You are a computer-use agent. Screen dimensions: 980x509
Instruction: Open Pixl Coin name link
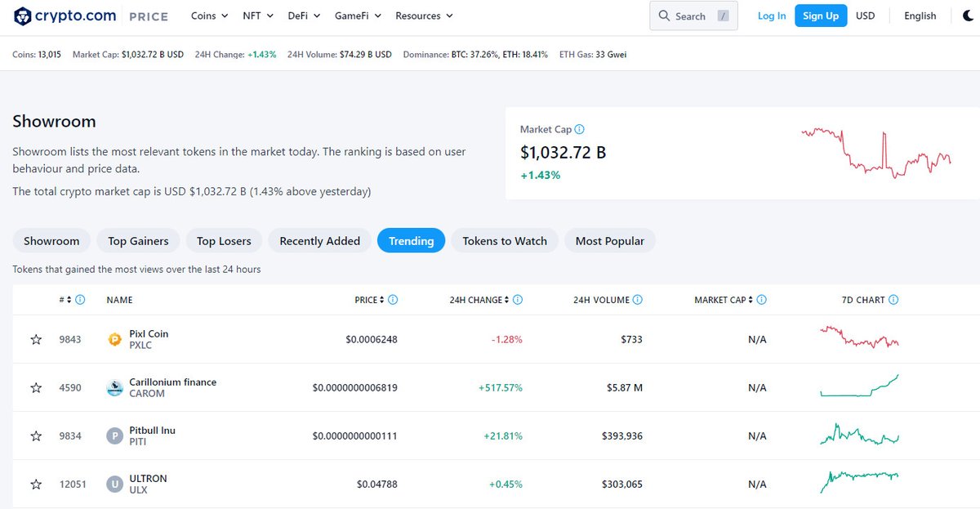pos(149,333)
